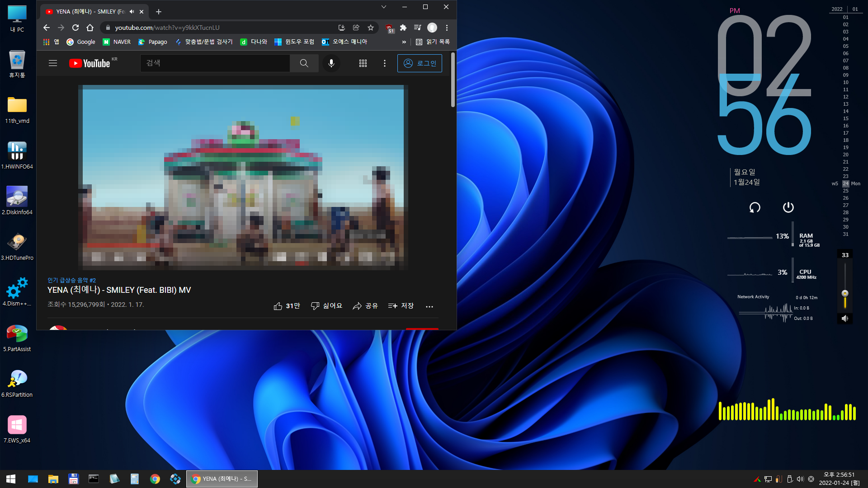The image size is (868, 488).
Task: Adjust the widget volume slider knob
Action: pos(845,293)
